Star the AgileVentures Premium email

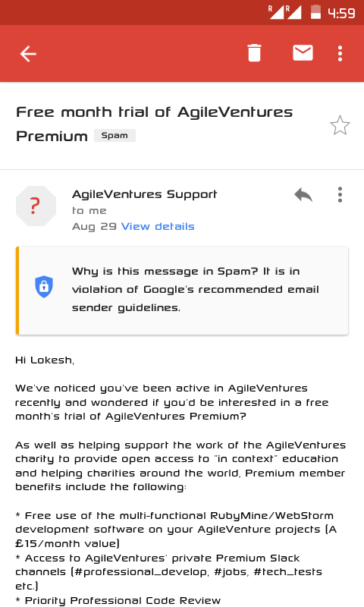click(340, 125)
